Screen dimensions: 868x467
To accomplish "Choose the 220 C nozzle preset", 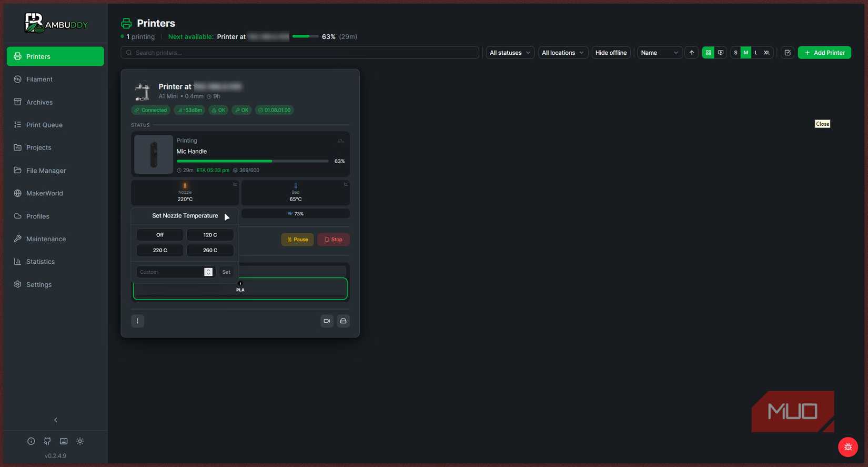I will tap(160, 250).
